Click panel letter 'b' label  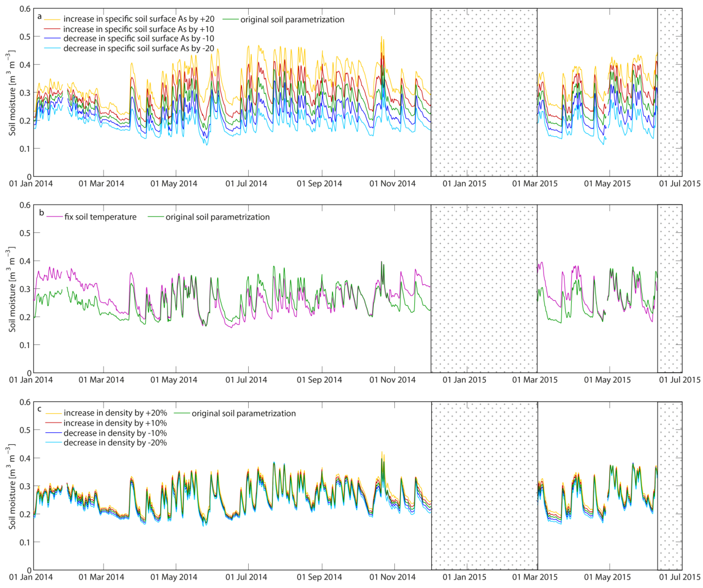pyautogui.click(x=41, y=212)
